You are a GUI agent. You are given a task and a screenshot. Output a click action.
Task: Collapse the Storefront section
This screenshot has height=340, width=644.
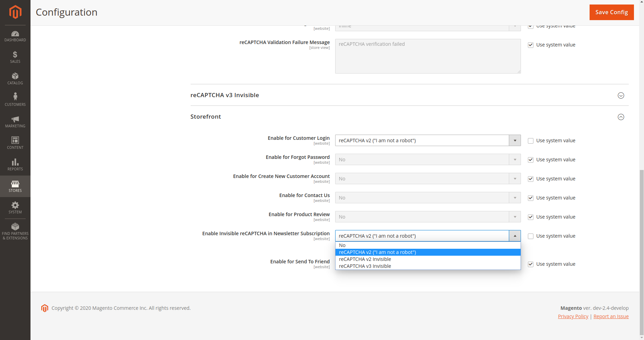point(621,117)
